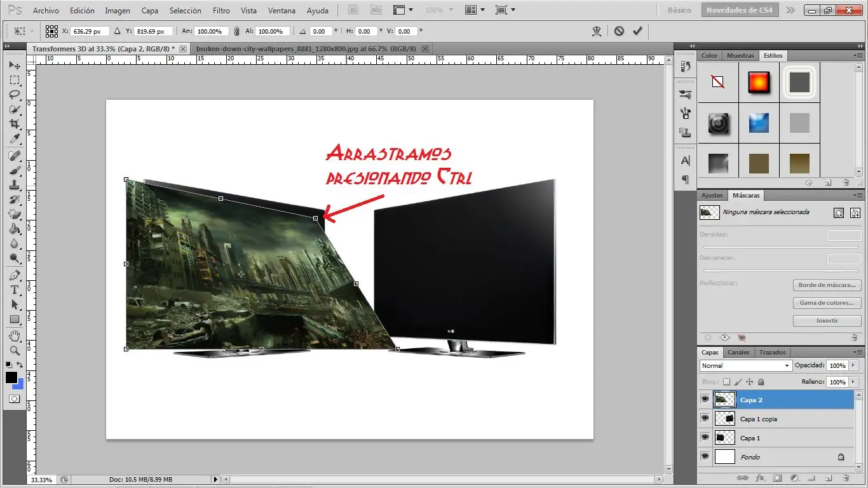The height and width of the screenshot is (488, 868).
Task: Open the Máscaras panel options menu
Action: [858, 195]
